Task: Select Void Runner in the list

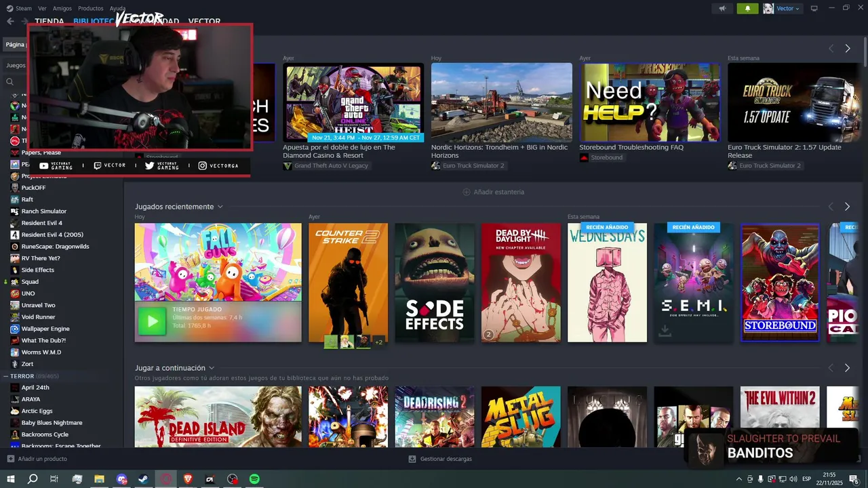Action: (x=38, y=317)
